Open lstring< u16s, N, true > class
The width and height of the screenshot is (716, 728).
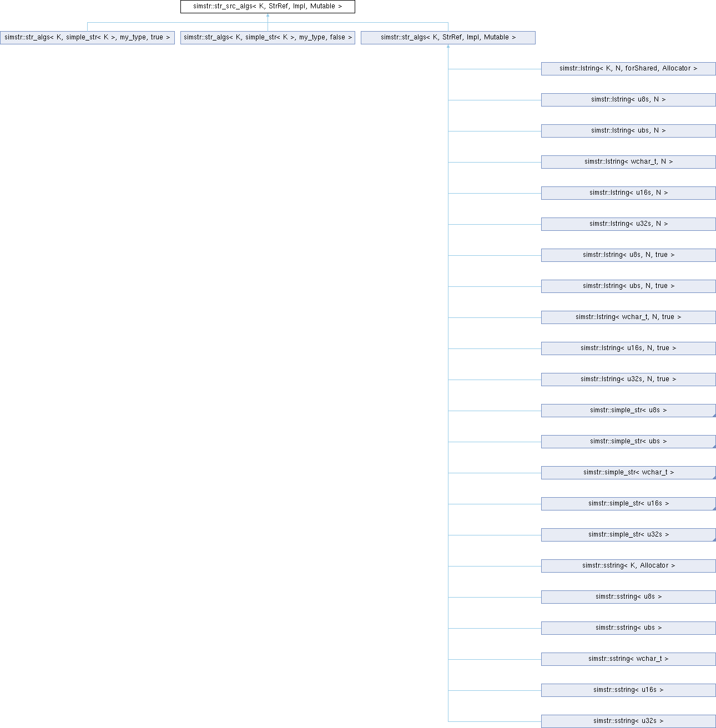(628, 348)
